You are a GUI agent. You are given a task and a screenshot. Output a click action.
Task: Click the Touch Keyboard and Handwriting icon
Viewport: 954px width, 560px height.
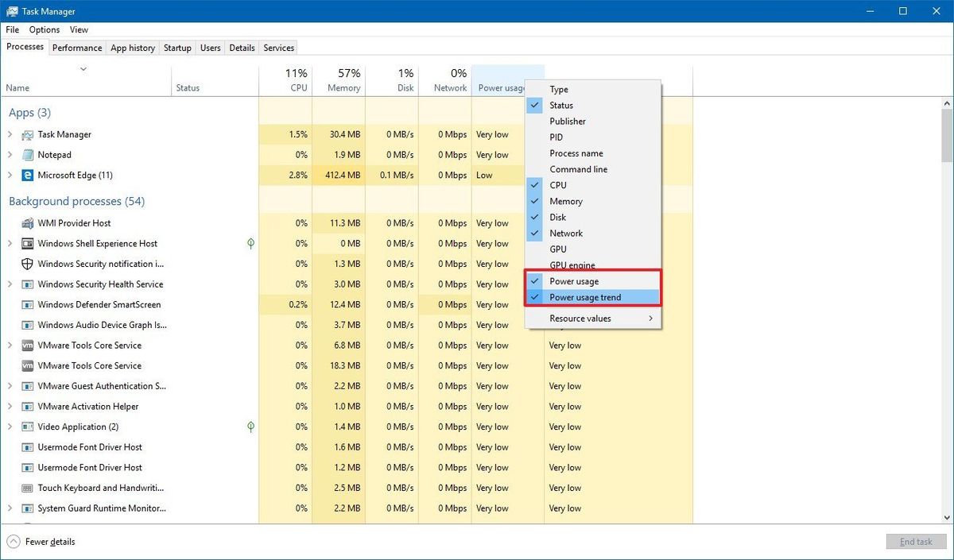[27, 488]
